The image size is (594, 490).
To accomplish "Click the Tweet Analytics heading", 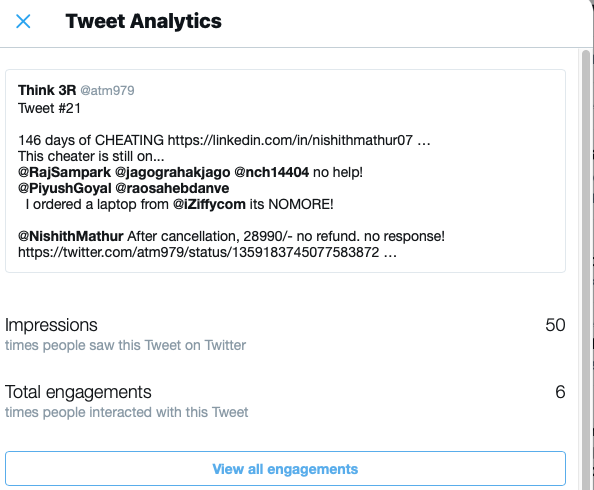I will click(x=143, y=21).
